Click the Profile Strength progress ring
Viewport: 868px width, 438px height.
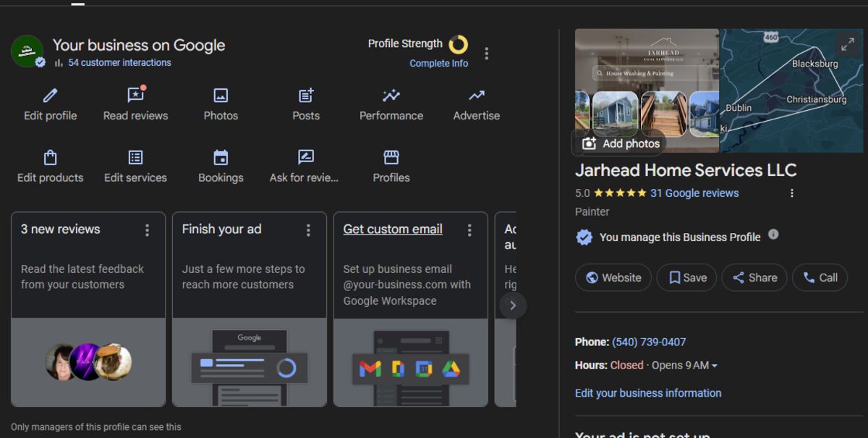(x=458, y=45)
